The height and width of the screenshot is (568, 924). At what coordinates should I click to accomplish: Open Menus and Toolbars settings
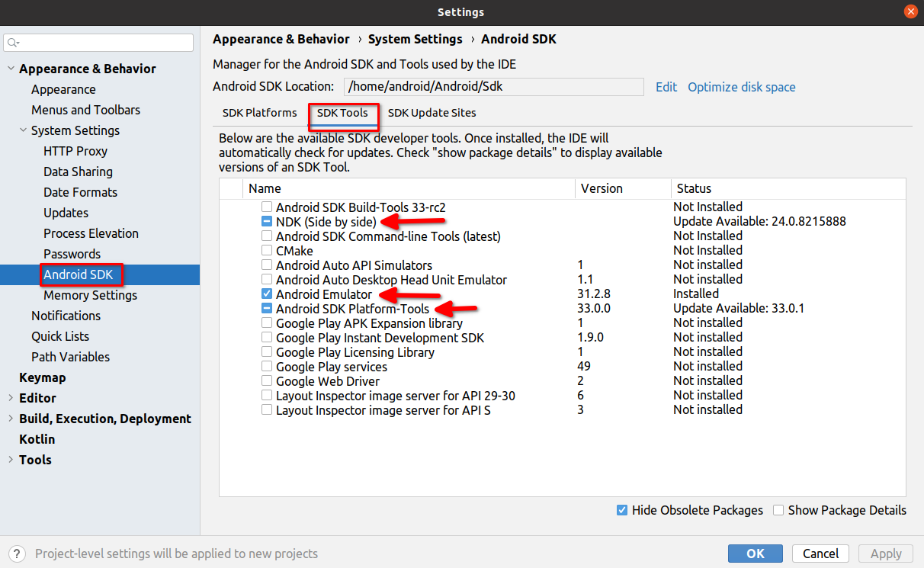click(x=85, y=110)
